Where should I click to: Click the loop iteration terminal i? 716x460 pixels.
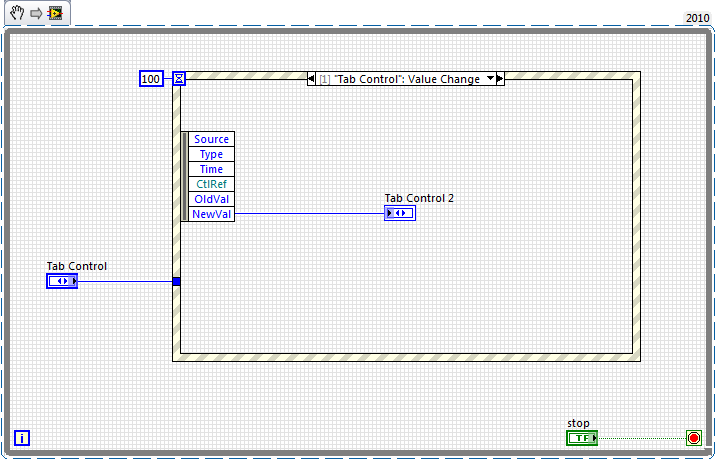22,438
